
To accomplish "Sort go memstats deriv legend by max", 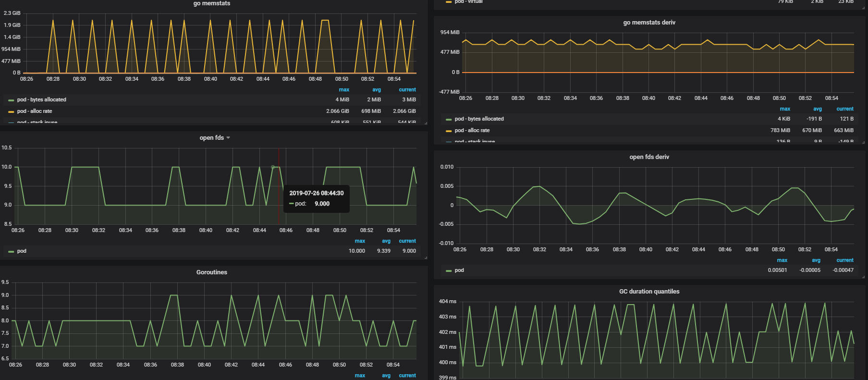I will (x=785, y=109).
